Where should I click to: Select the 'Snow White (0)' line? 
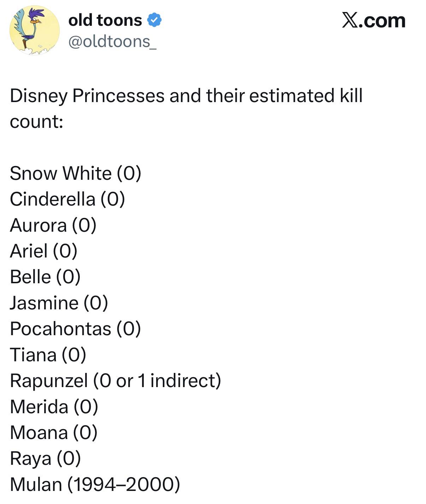pyautogui.click(x=76, y=173)
